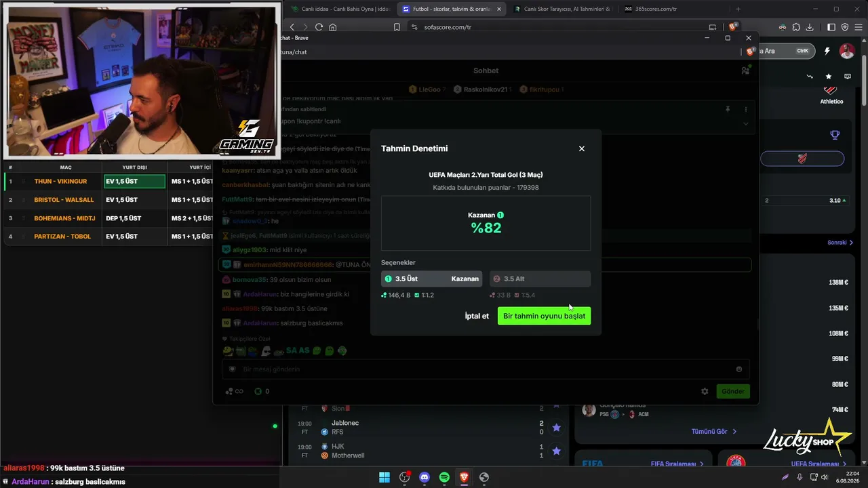Open the UEFA Sıralaması link
The image size is (868, 488).
tap(818, 464)
